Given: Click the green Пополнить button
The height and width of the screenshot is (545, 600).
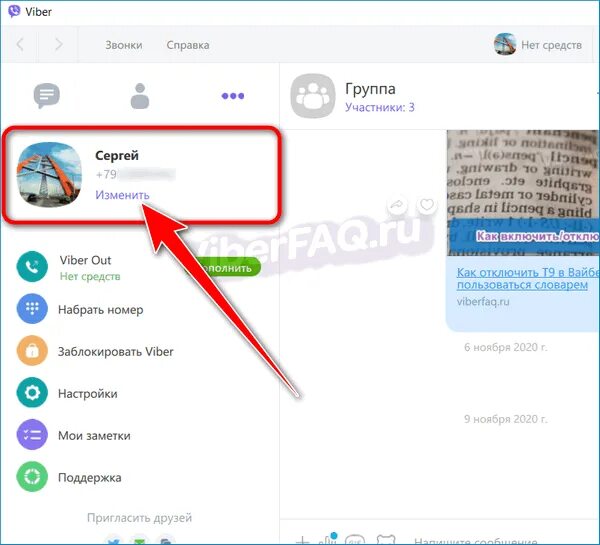Looking at the screenshot, I should click(x=226, y=268).
